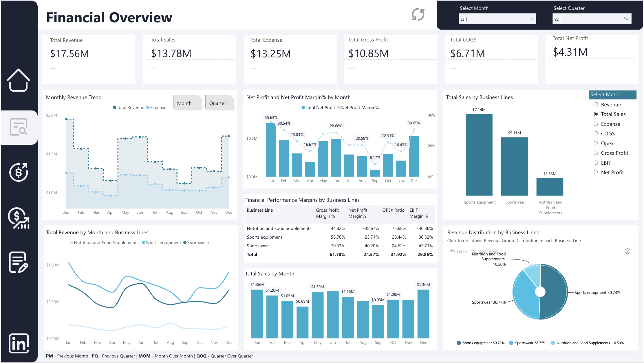Expand the Select Quarter dropdown
This screenshot has width=644, height=363.
point(592,19)
